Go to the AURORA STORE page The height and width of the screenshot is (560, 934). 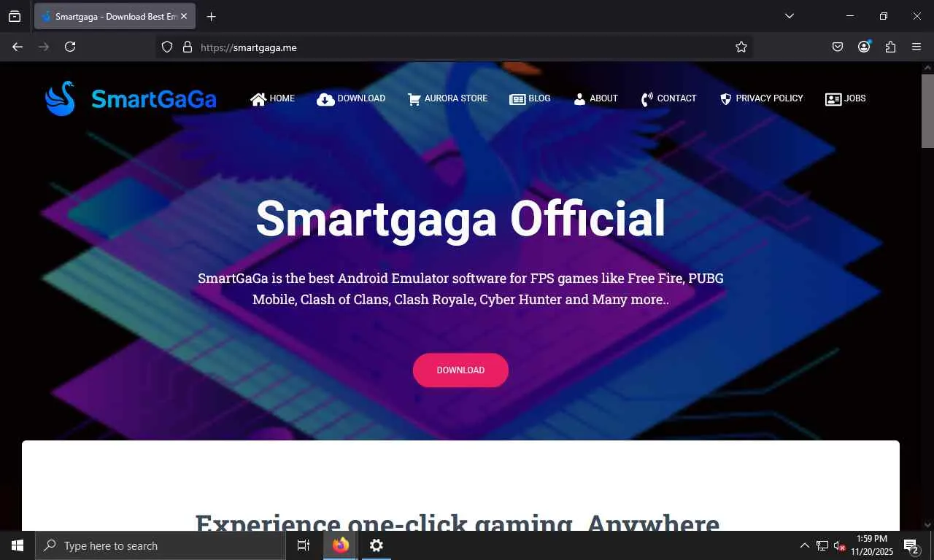pyautogui.click(x=447, y=98)
